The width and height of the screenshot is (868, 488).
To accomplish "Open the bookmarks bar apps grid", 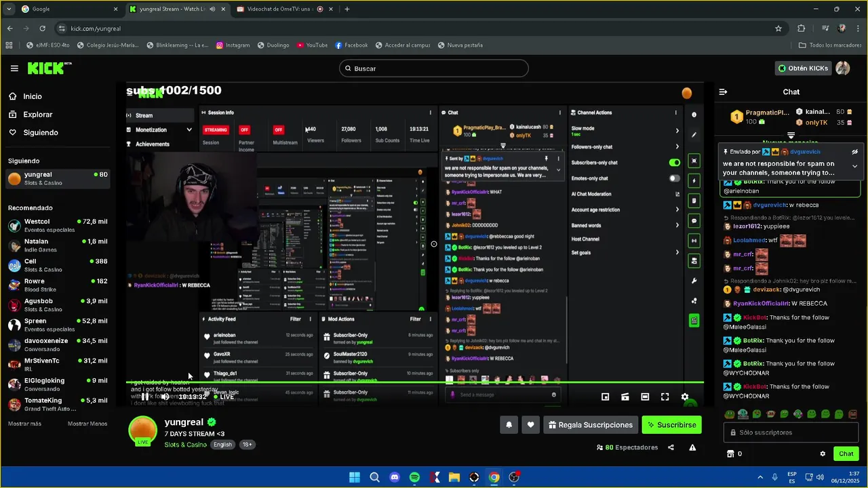I will [x=9, y=45].
